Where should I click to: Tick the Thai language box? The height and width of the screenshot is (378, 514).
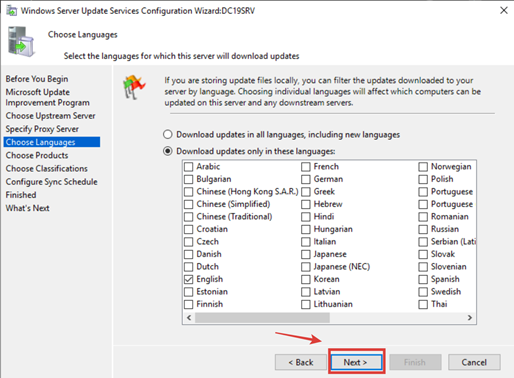coord(423,304)
